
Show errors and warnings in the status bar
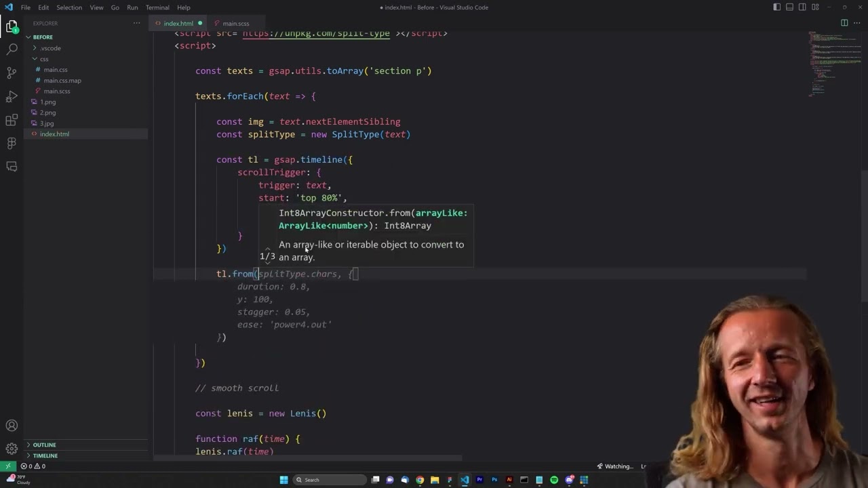(x=33, y=466)
